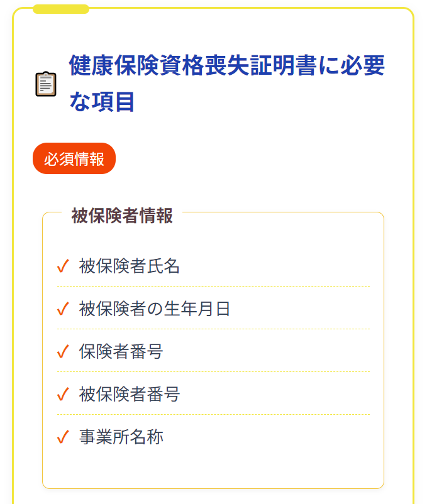The image size is (427, 504).
Task: Select the checkmark before 保険者番号
Action: [x=63, y=352]
